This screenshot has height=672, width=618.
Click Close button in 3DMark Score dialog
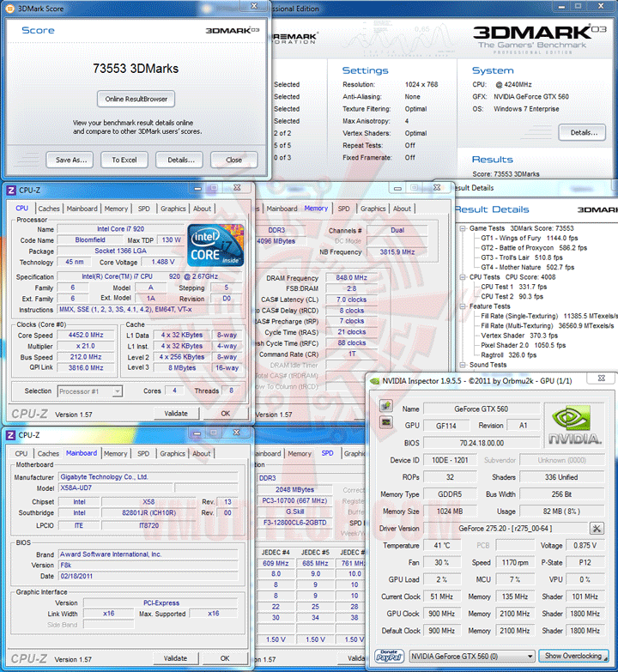click(234, 160)
